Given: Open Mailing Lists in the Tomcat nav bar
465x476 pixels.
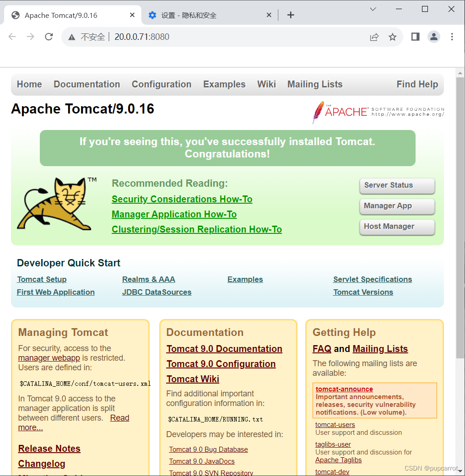Looking at the screenshot, I should 315,84.
